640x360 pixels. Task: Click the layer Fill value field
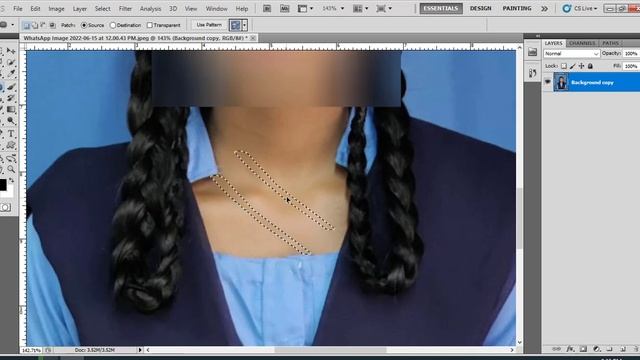(631, 66)
